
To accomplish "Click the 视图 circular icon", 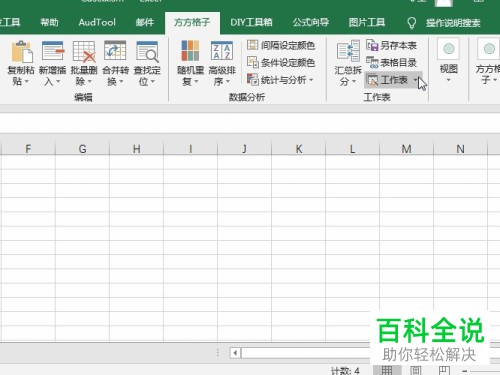I will [449, 49].
